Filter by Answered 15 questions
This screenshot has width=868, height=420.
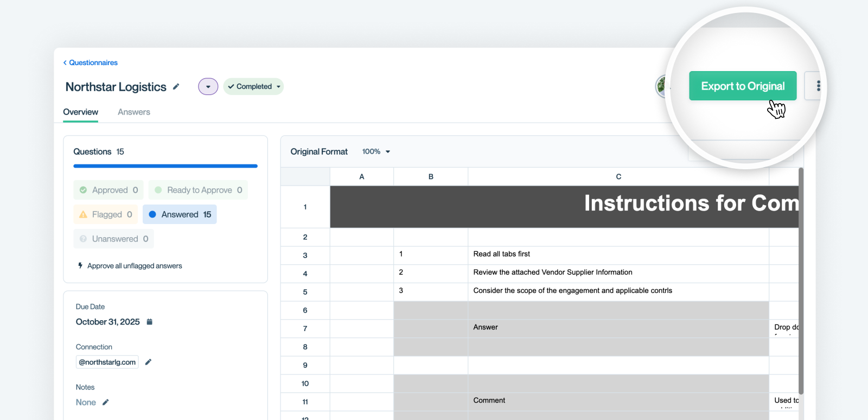pyautogui.click(x=180, y=214)
